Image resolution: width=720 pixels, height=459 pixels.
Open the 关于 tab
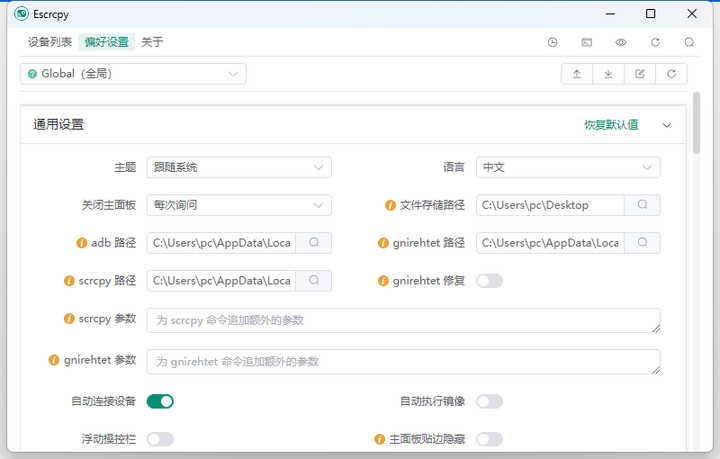point(152,42)
